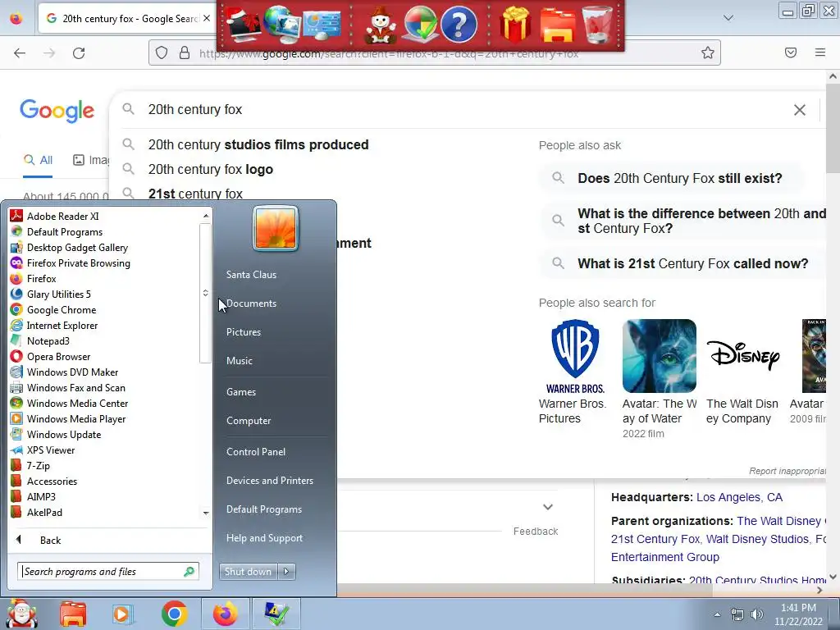Expand the 7-Zip folder
This screenshot has width=840, height=630.
coord(30,466)
